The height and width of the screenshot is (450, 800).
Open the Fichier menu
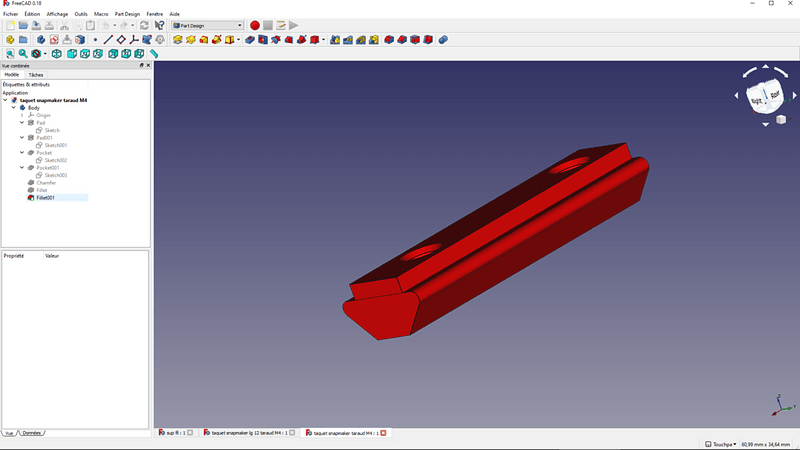click(x=10, y=14)
